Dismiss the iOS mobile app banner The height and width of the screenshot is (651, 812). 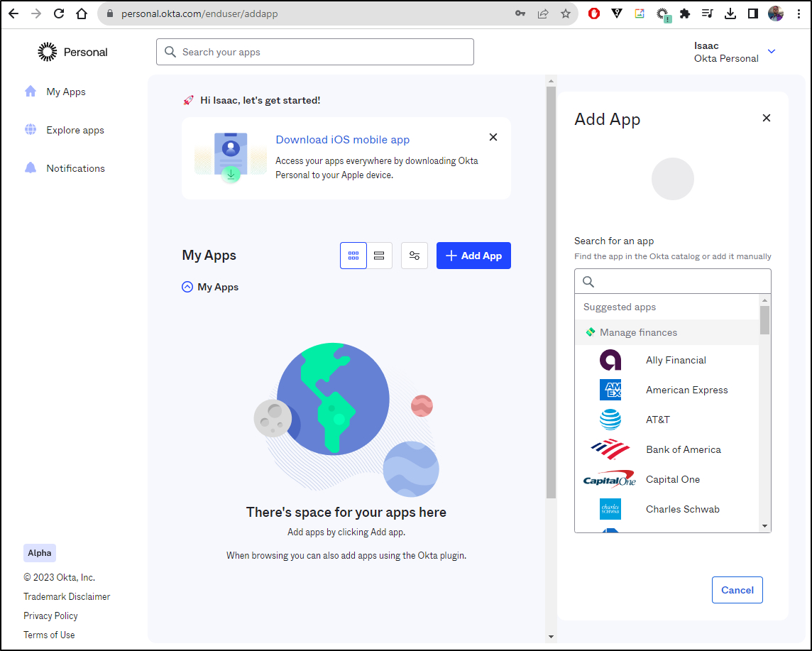pyautogui.click(x=493, y=137)
